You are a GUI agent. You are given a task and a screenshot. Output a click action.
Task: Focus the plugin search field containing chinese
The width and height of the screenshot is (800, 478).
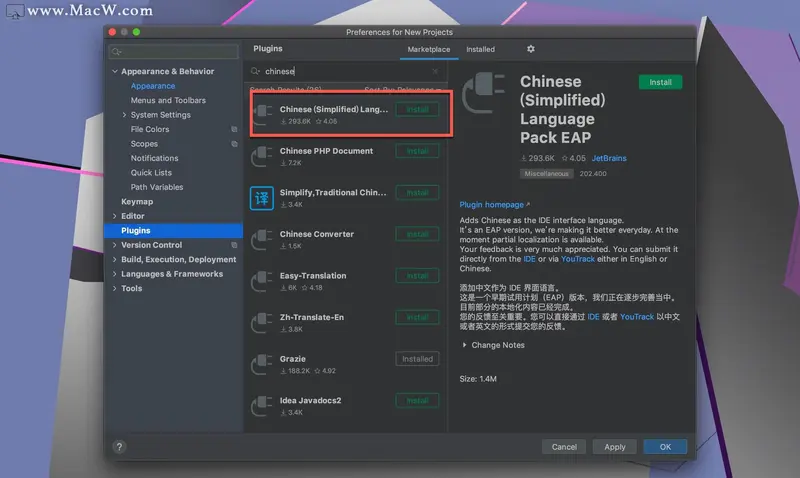(x=346, y=71)
